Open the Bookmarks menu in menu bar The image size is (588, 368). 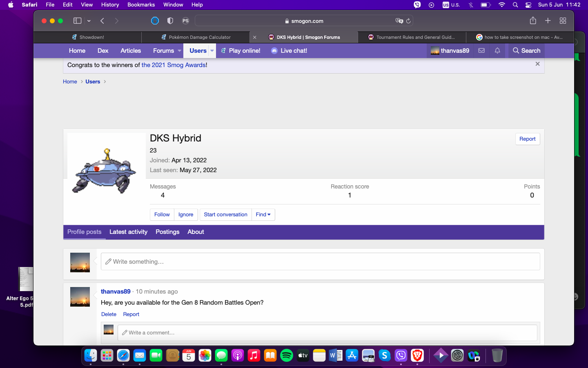141,5
